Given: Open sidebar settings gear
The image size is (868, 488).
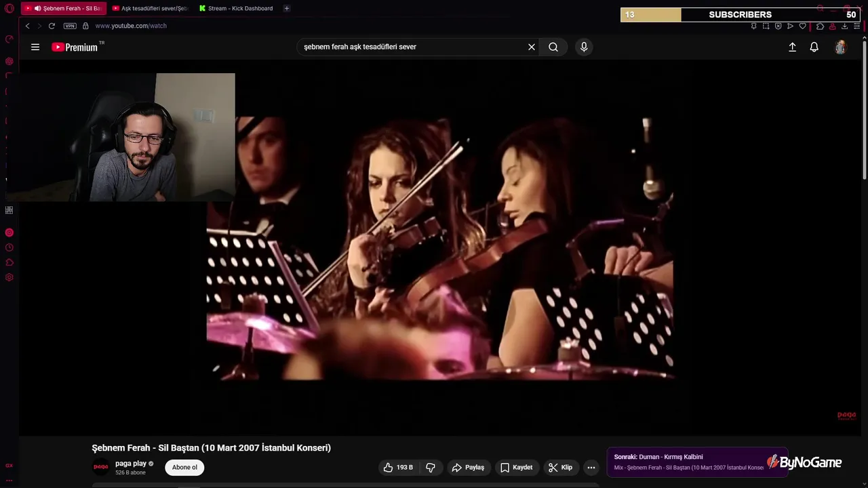Looking at the screenshot, I should click(x=9, y=277).
